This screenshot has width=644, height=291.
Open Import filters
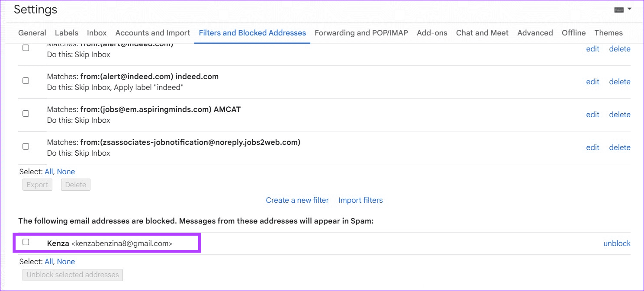[x=361, y=200]
